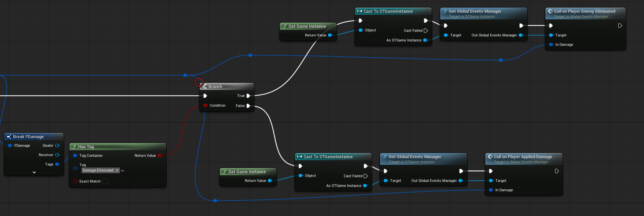Click the Branch True execution pin
Image resolution: width=644 pixels, height=216 pixels.
tap(248, 96)
